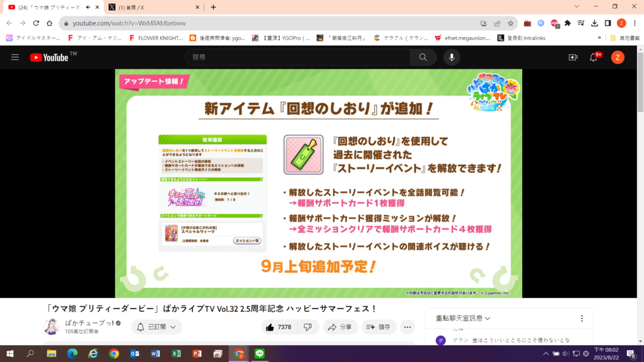Open the Chrome three-dot menu
This screenshot has height=362, width=644.
tap(635, 23)
